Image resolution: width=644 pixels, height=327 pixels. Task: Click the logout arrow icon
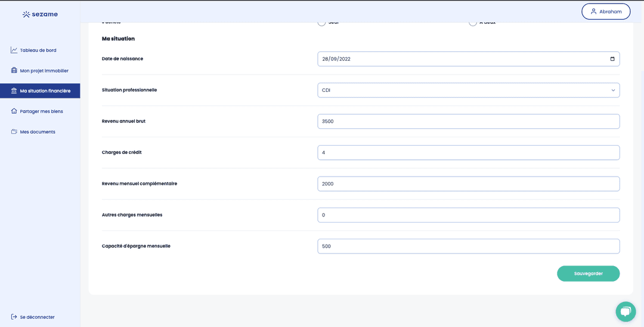tap(14, 317)
